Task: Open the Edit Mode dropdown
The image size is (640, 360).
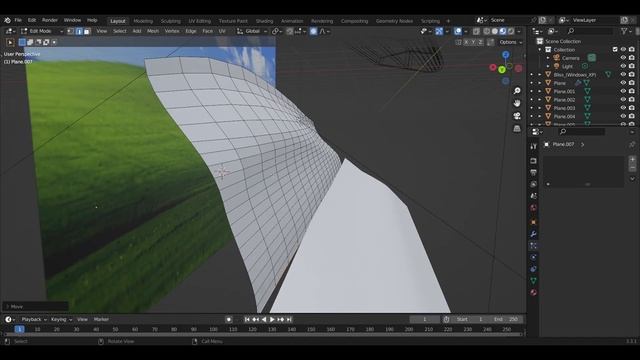Action: coord(42,31)
